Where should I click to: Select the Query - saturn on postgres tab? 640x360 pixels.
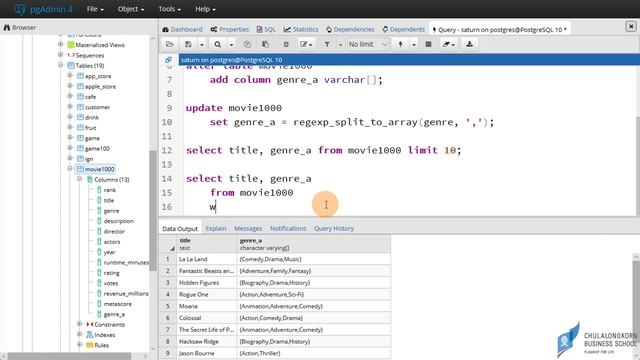click(500, 29)
